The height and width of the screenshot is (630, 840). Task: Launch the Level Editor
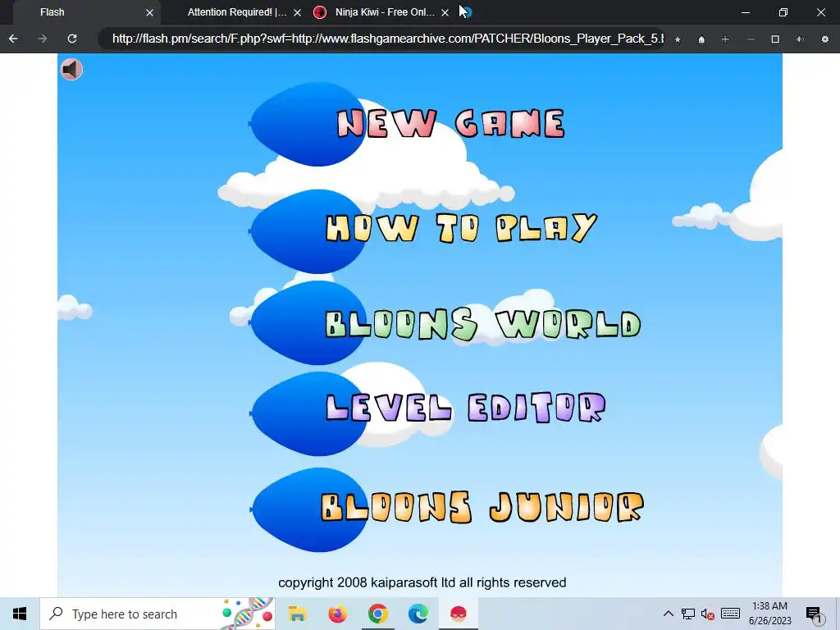466,408
